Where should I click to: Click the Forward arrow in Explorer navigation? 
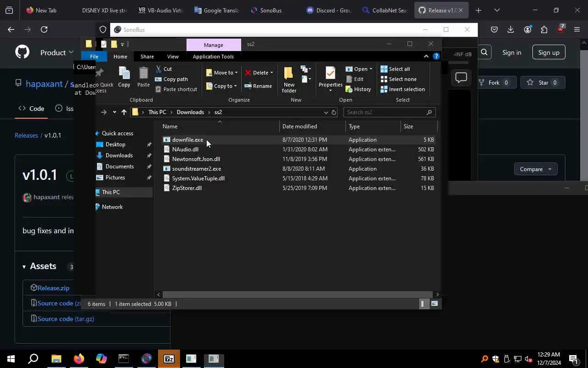[104, 112]
